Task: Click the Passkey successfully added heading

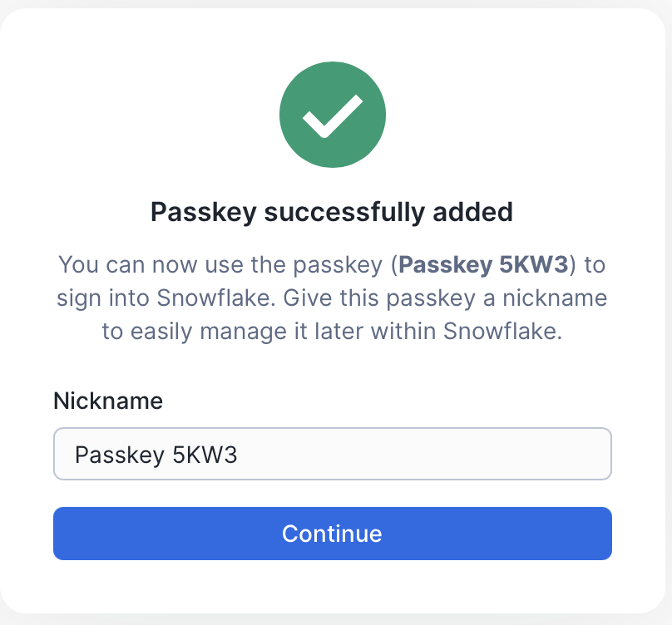Action: pyautogui.click(x=332, y=212)
